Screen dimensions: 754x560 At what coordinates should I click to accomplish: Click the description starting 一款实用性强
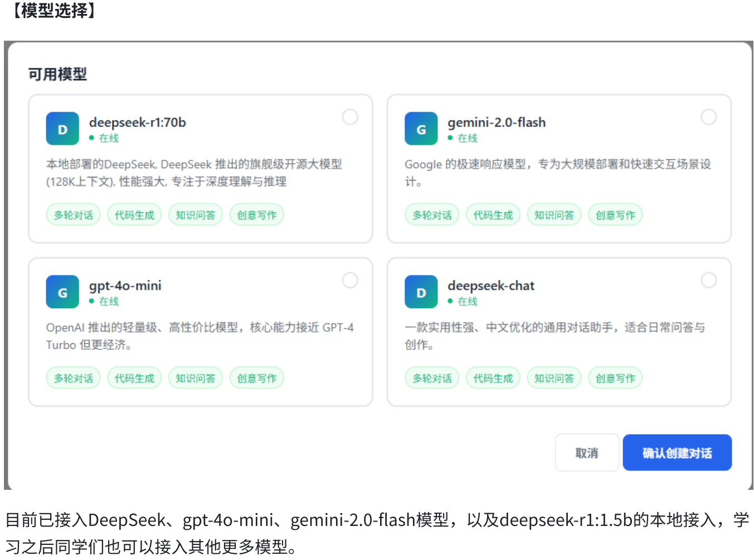555,336
